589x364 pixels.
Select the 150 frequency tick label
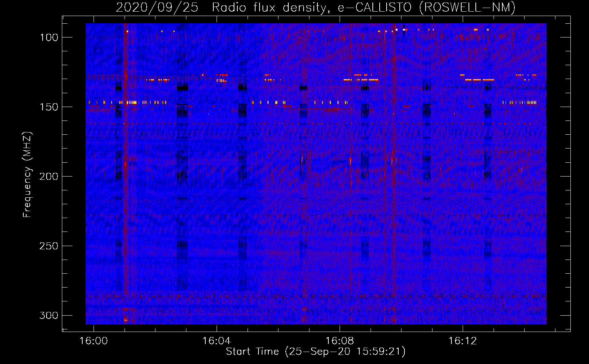tap(49, 107)
